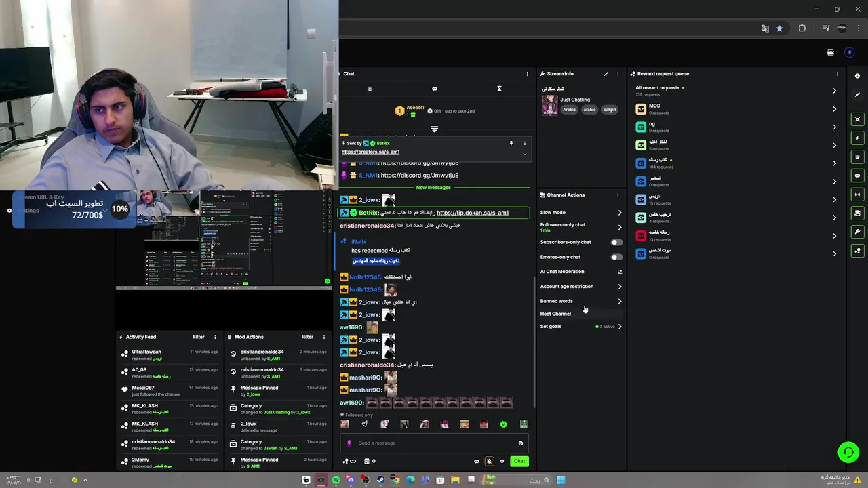Expand Followers-only chat settings
Image resolution: width=868 pixels, height=488 pixels.
[x=619, y=228]
